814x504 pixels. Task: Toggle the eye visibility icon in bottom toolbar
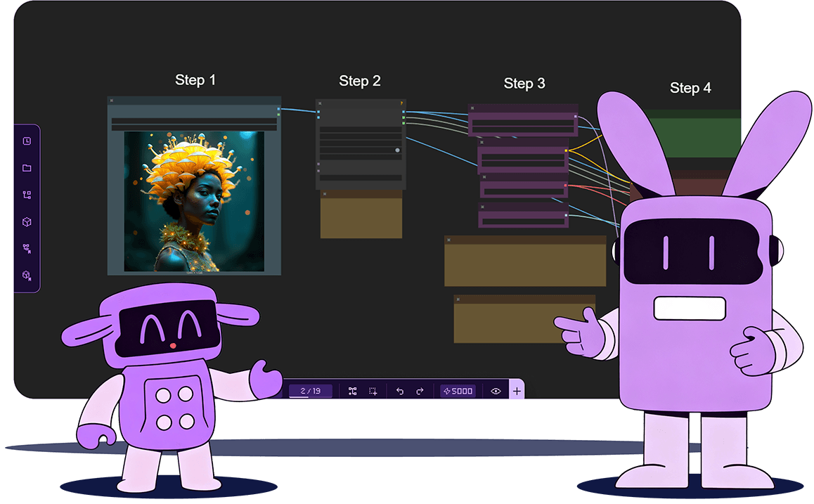point(496,390)
